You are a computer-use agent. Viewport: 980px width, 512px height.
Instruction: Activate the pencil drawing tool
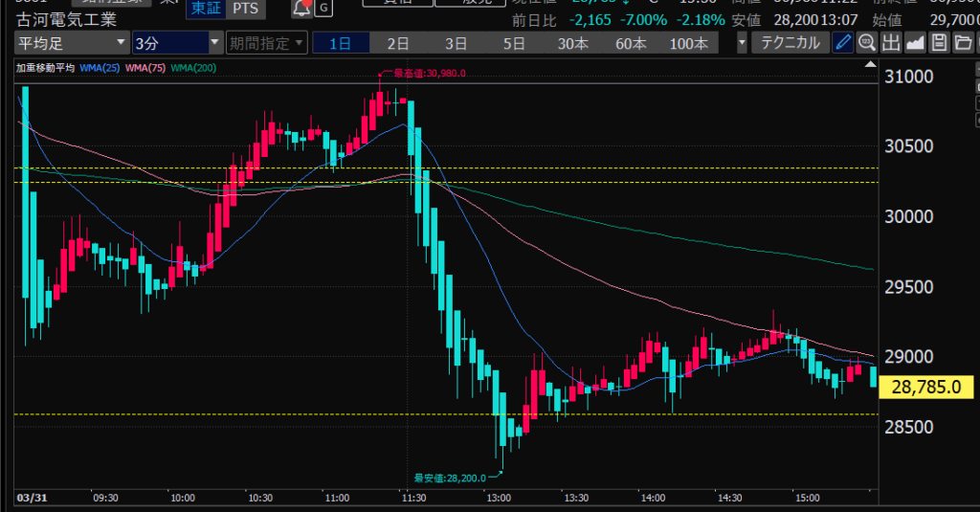842,42
